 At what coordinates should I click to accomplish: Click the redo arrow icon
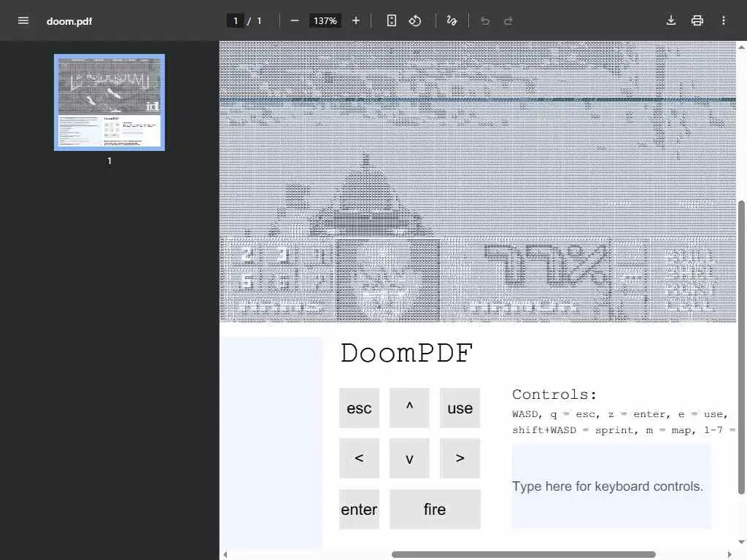(508, 20)
